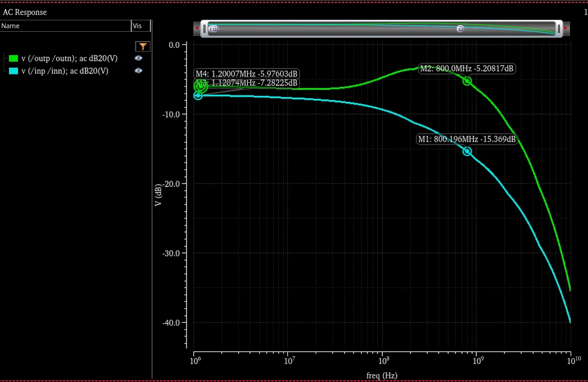Click the orange filter funnel icon
Screen dimensions: 588x382
click(143, 47)
